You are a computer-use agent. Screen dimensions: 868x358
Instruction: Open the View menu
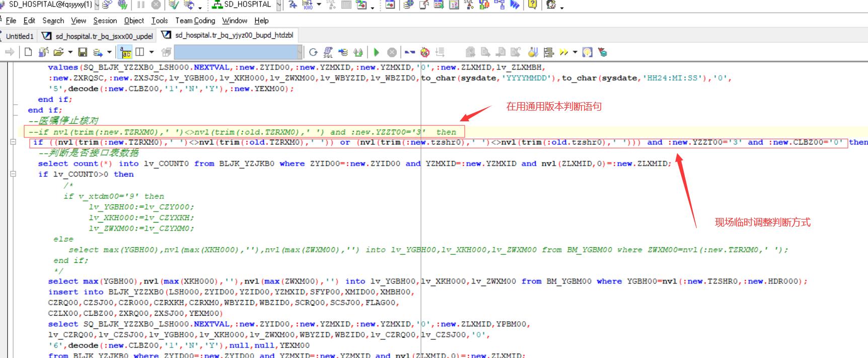point(78,21)
